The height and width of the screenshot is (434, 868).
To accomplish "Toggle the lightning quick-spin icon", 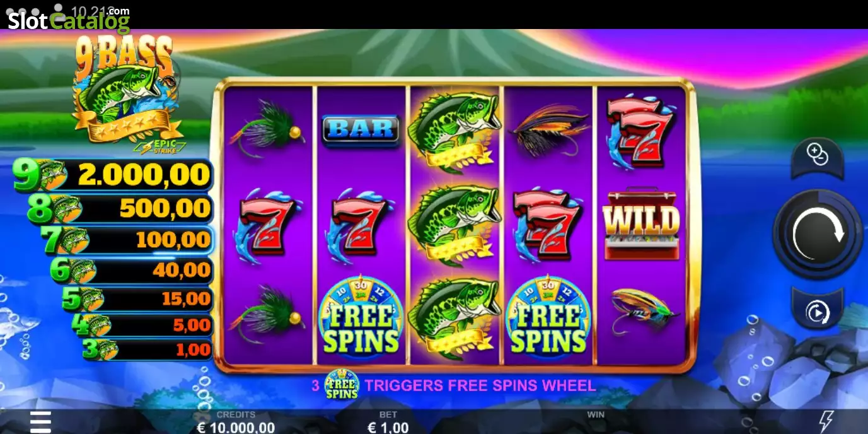I will pyautogui.click(x=826, y=421).
